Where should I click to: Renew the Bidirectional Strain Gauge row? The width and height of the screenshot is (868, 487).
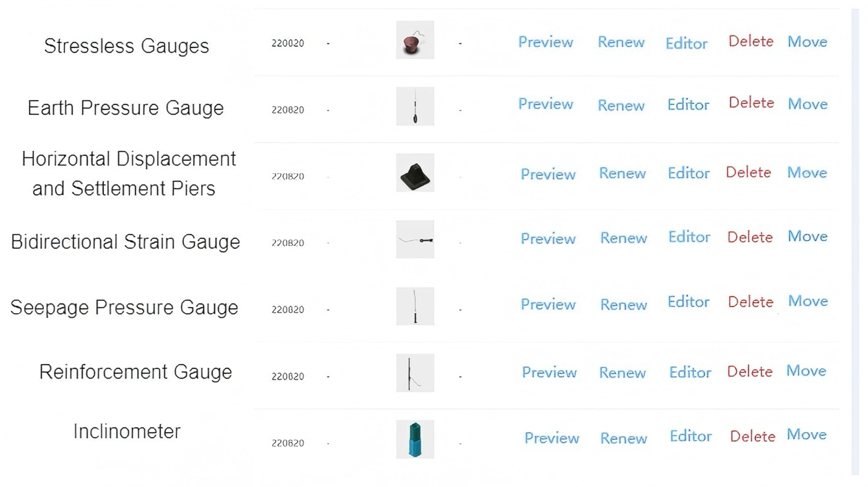(623, 238)
